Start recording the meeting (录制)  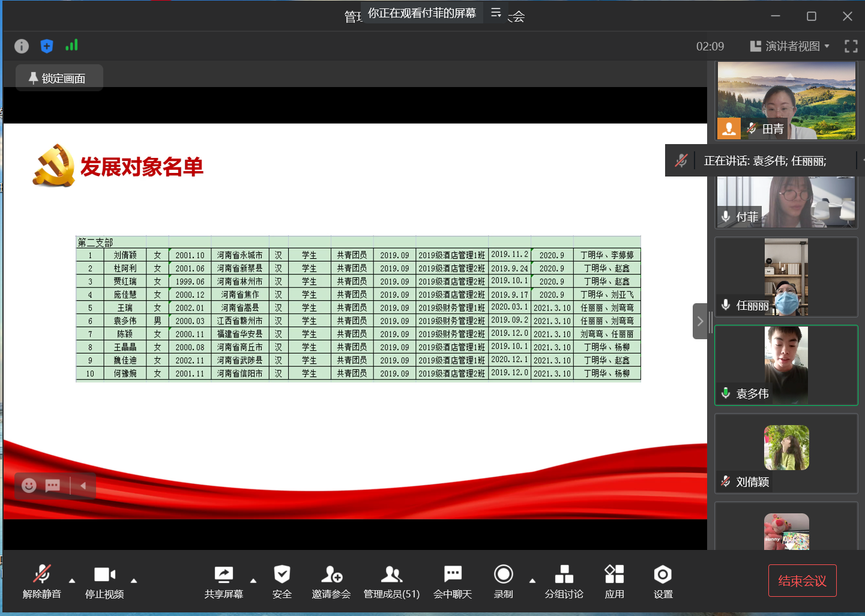[503, 581]
